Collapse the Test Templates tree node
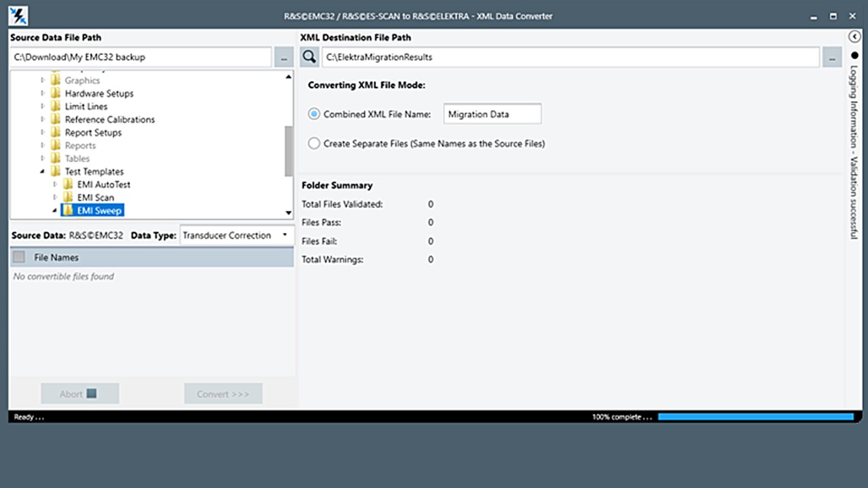The image size is (868, 488). [x=43, y=171]
